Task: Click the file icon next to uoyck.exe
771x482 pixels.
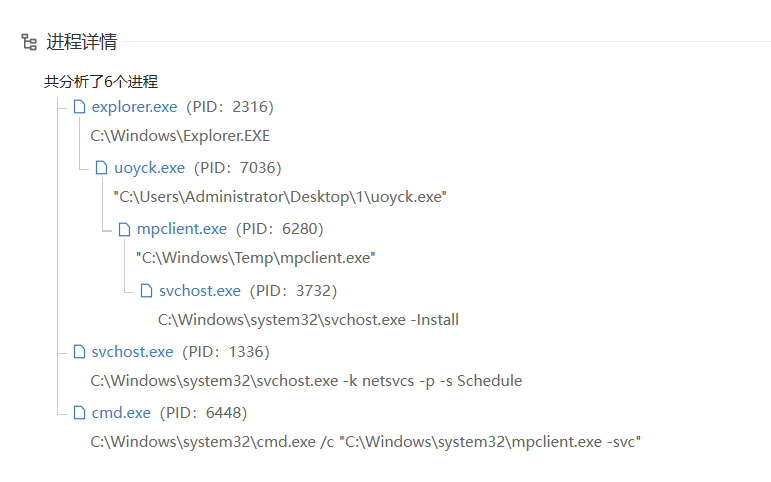Action: tap(101, 168)
